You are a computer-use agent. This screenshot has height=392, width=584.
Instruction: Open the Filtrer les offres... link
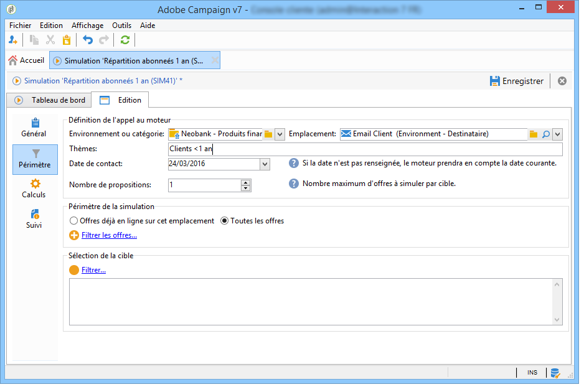(109, 235)
